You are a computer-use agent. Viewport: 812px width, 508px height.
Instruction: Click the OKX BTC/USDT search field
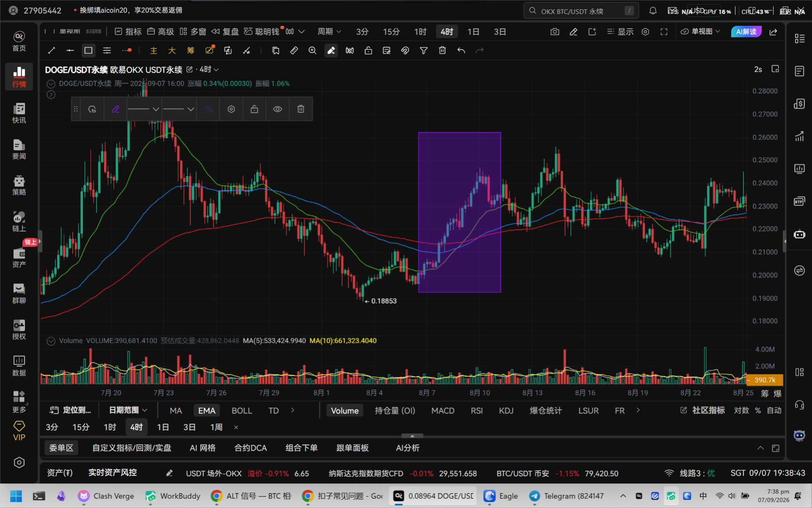coord(581,11)
